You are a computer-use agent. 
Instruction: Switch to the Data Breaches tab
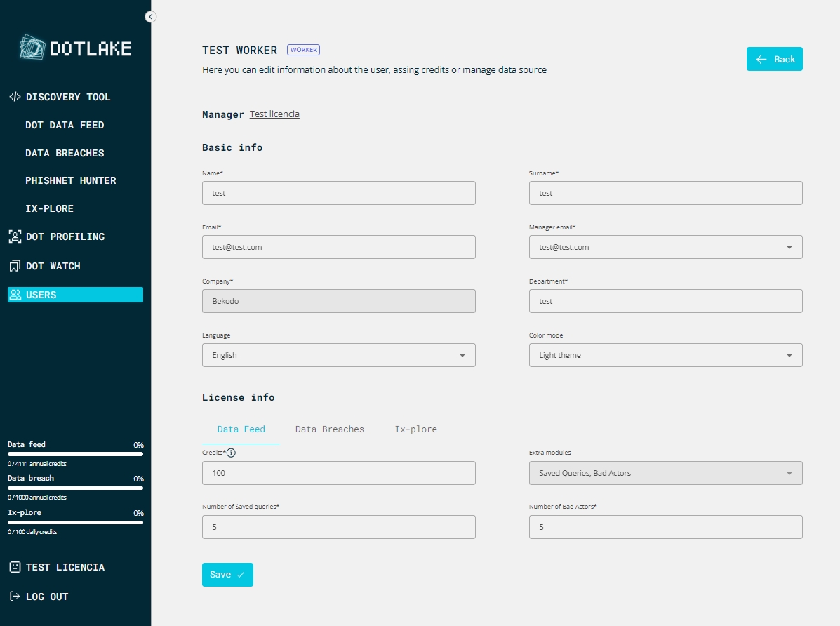point(329,429)
